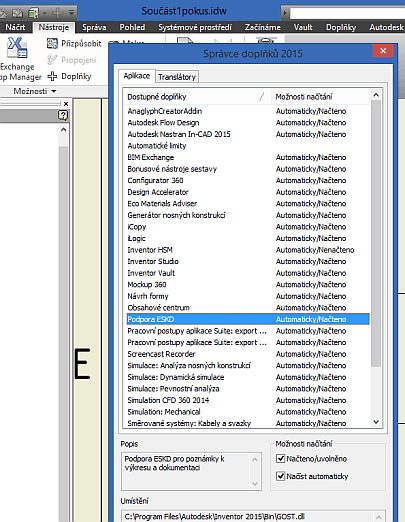
Task: Open the Vault ribbon tab
Action: pos(303,27)
